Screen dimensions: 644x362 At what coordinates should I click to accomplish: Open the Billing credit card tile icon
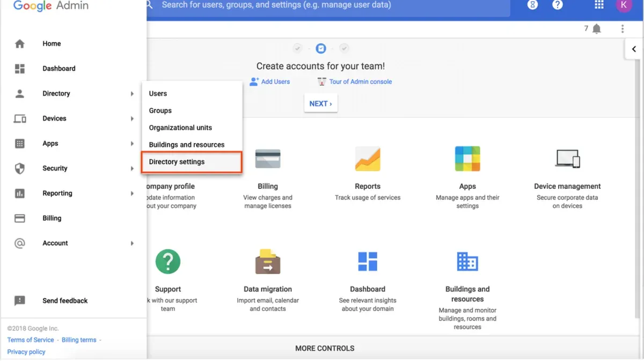(x=268, y=159)
